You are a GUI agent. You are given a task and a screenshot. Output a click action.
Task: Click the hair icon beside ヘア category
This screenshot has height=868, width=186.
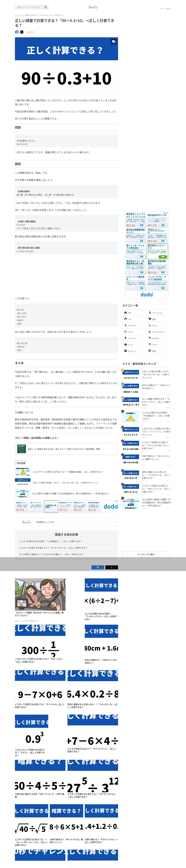coord(126,319)
